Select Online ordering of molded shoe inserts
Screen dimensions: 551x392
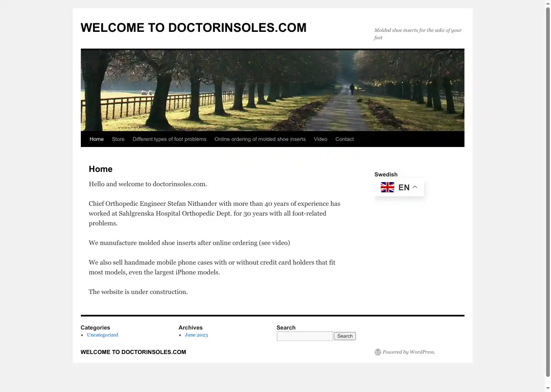click(x=260, y=139)
